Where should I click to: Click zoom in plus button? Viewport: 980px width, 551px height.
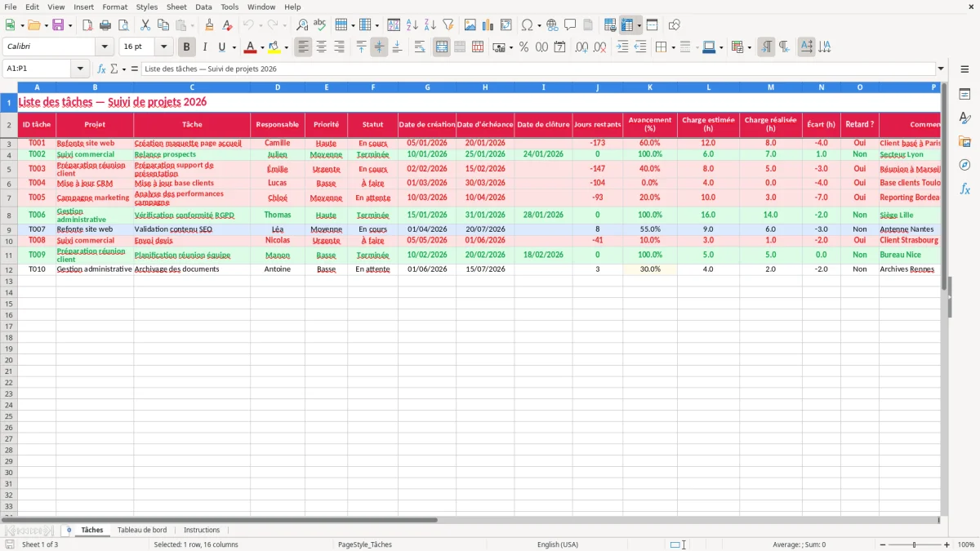click(x=947, y=544)
